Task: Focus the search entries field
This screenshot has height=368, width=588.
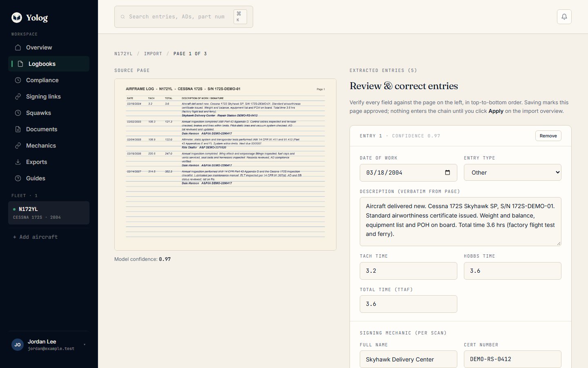Action: click(184, 17)
